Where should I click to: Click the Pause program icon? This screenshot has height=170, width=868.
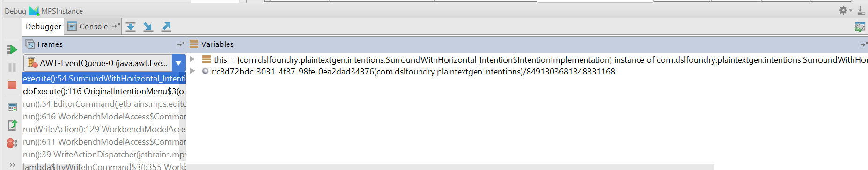tap(12, 67)
